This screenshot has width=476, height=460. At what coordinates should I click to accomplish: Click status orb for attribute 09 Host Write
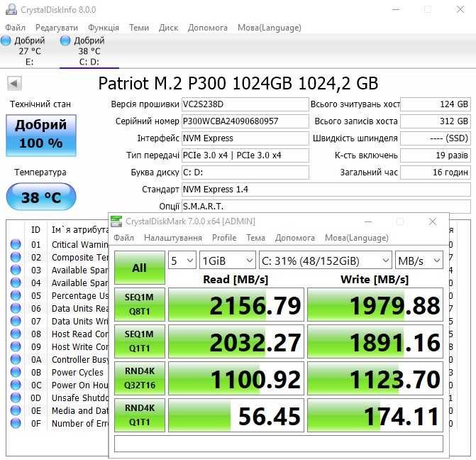16,346
